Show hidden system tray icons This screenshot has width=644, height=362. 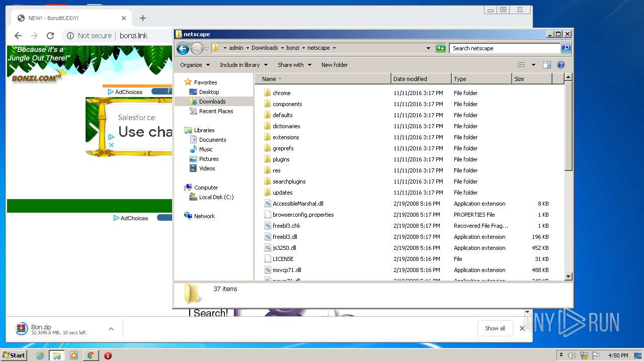pos(561,355)
